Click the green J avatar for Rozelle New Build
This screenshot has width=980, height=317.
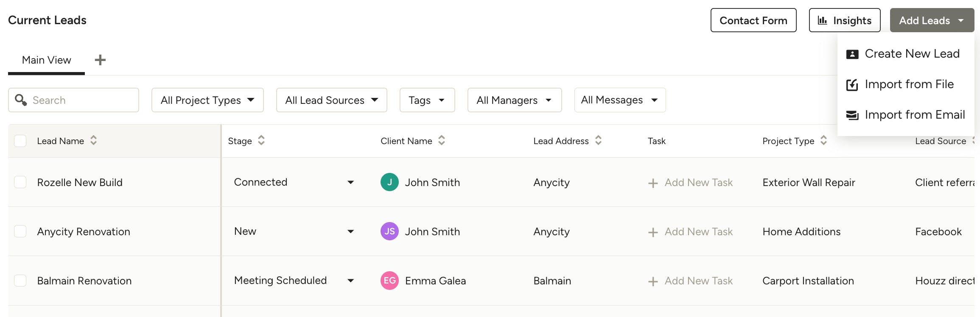(389, 182)
